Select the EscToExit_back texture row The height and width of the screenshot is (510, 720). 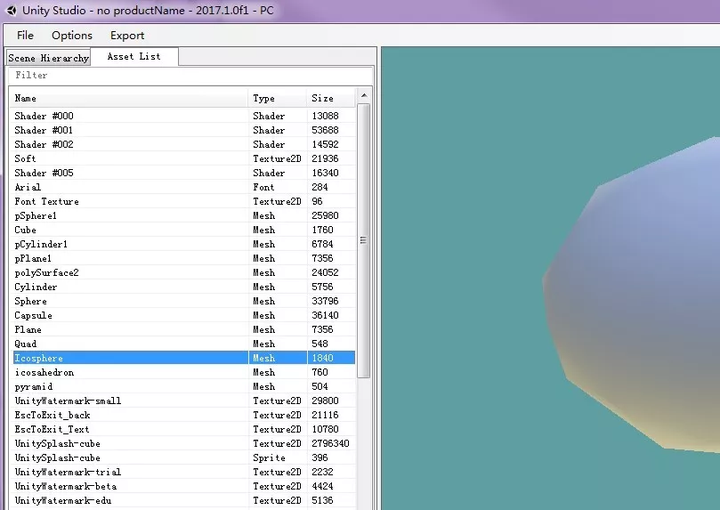click(184, 415)
